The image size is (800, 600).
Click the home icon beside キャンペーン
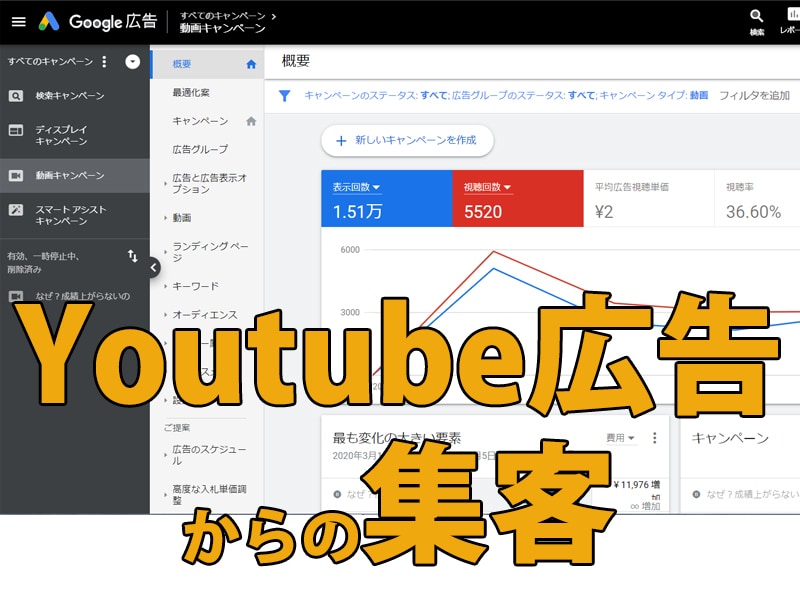point(251,121)
